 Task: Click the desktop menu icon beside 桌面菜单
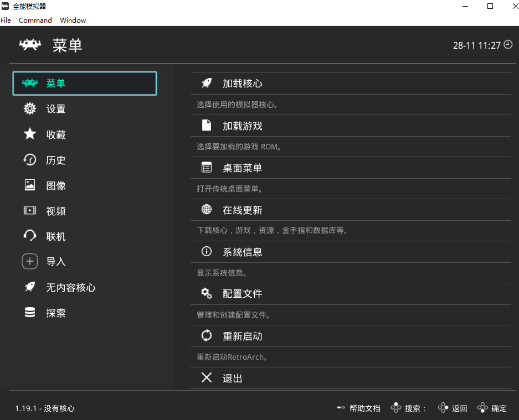[x=207, y=167]
